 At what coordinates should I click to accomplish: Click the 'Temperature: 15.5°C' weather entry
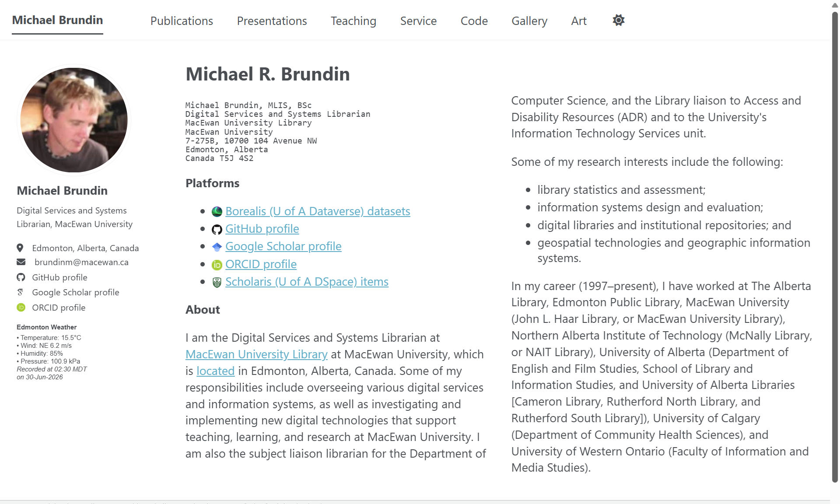[49, 338]
